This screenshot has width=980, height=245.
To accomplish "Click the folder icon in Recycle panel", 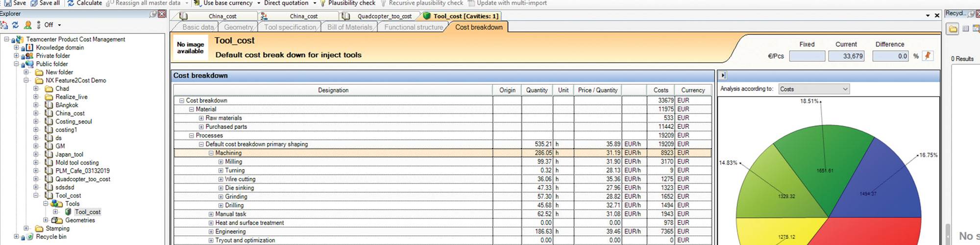I will point(953,29).
